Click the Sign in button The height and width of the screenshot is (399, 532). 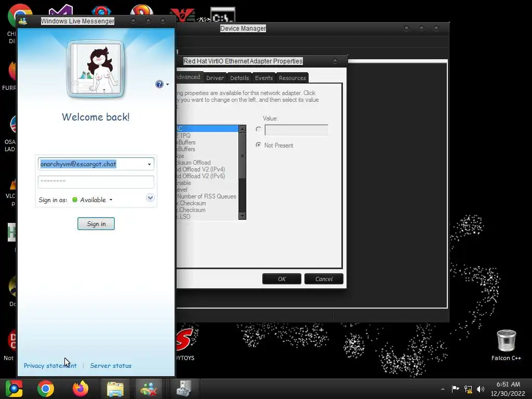96,223
